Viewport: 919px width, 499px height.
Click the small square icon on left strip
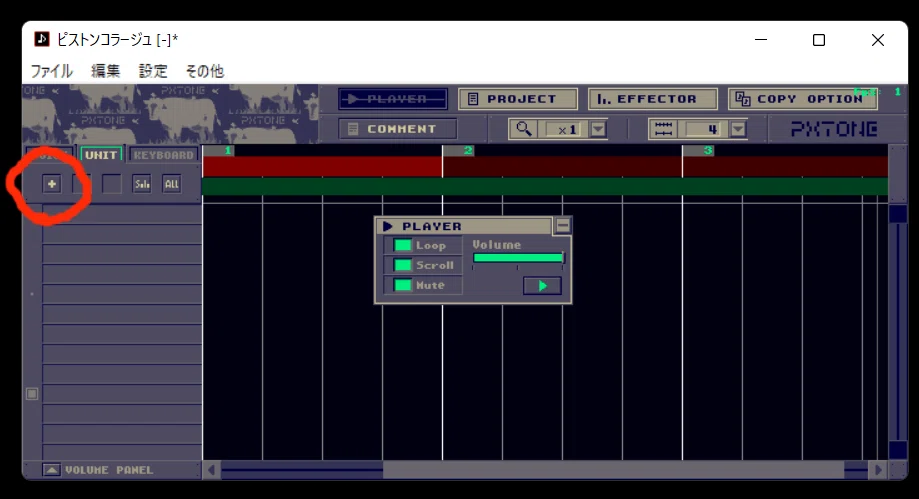[x=32, y=393]
